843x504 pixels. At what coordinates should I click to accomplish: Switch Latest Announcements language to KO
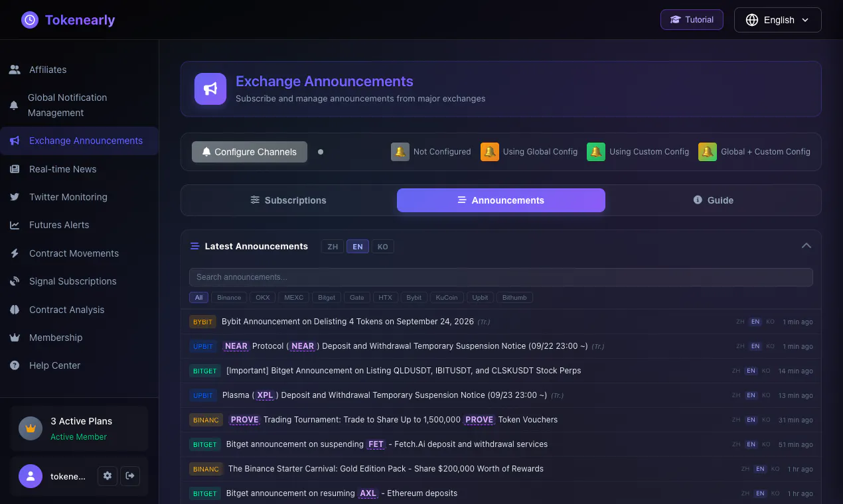point(382,247)
